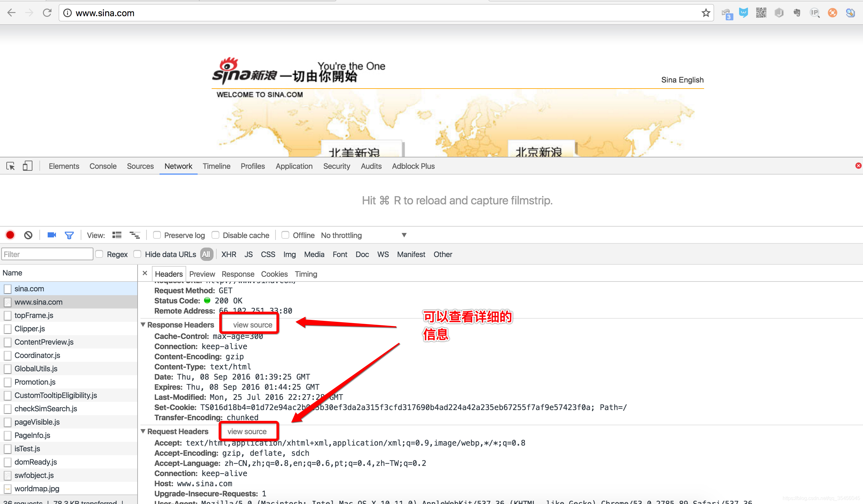
Task: View source of Response Headers
Action: coord(249,324)
